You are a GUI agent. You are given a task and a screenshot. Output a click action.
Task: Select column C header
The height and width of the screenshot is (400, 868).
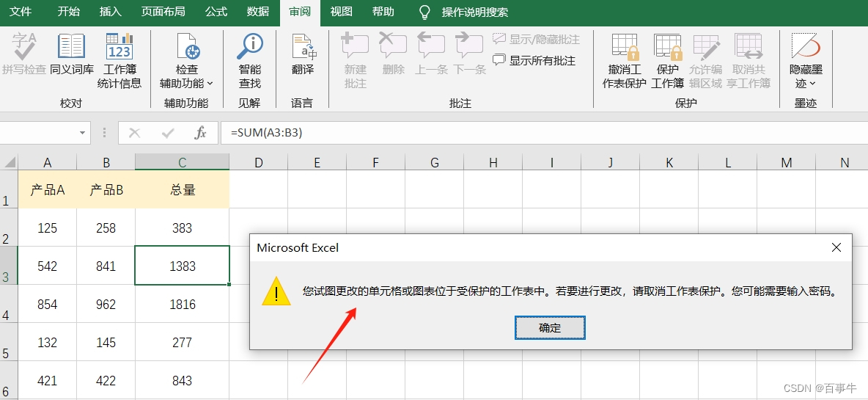click(182, 162)
